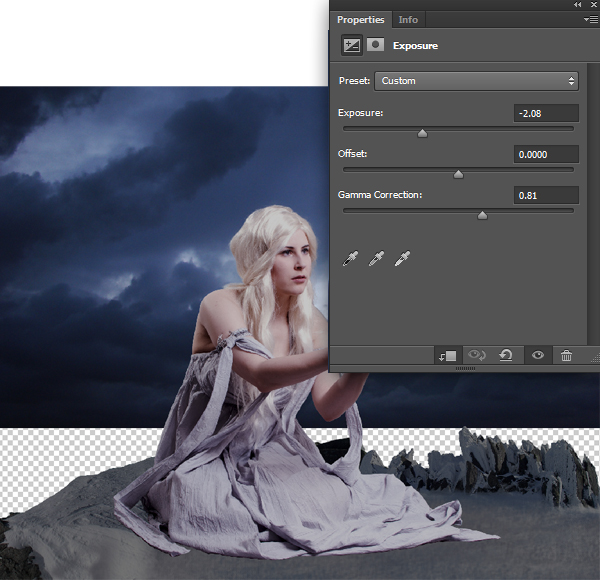
Task: Close the Properties panel
Action: 593,5
